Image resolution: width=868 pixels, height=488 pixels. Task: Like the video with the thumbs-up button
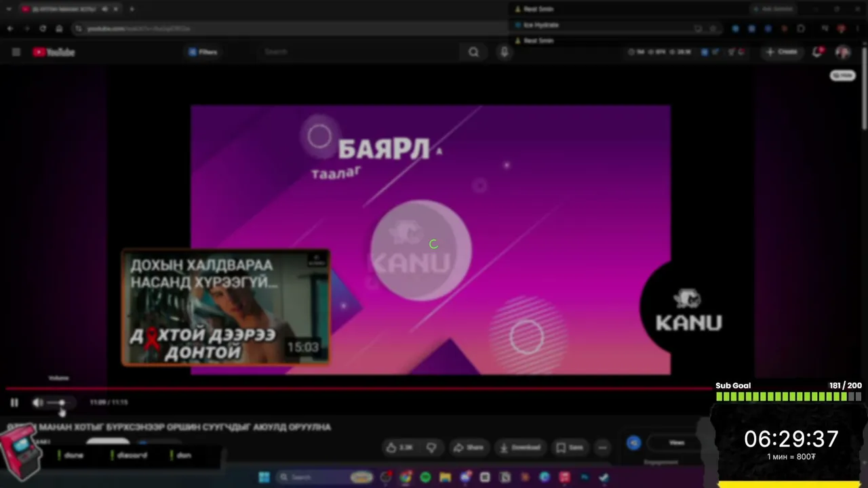399,447
